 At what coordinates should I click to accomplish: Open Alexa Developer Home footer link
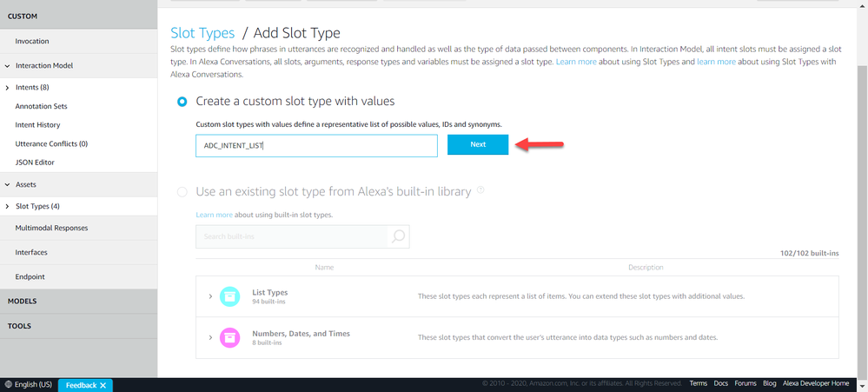815,383
